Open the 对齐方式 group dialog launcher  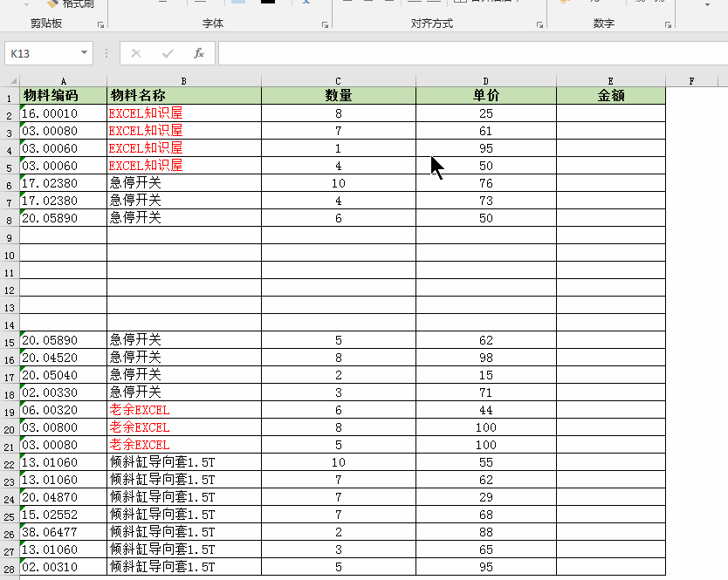point(539,25)
